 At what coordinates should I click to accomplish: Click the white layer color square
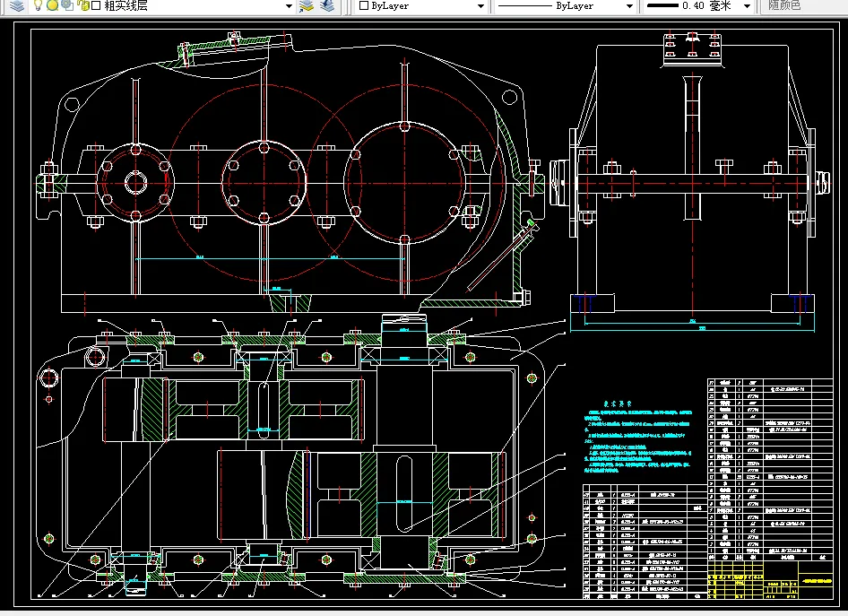(x=96, y=6)
